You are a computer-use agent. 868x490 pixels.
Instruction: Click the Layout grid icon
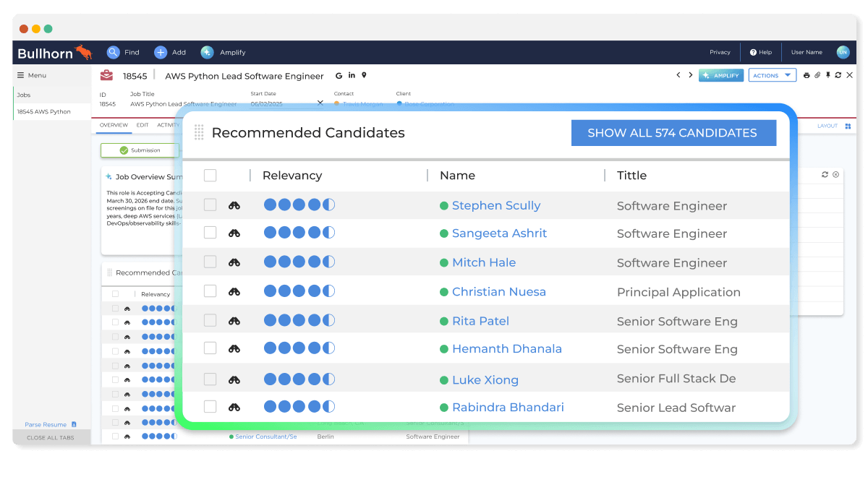[x=848, y=126]
